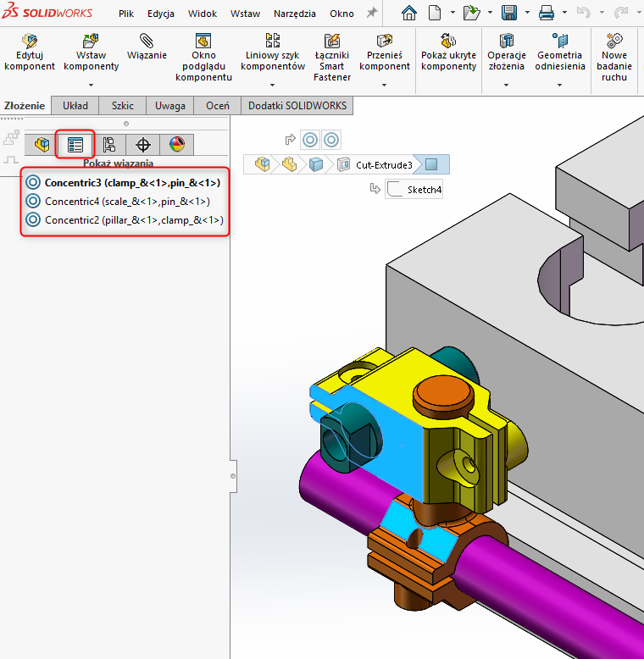Click Pokaż ukryte komponenty
The width and height of the screenshot is (644, 659).
click(x=448, y=53)
